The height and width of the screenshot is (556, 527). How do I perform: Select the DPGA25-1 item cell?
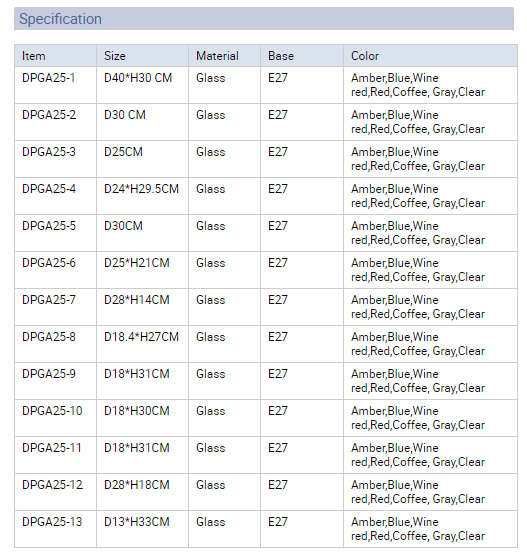coord(55,85)
